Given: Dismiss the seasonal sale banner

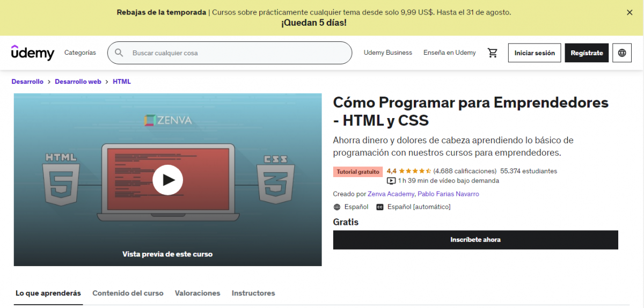Looking at the screenshot, I should [630, 12].
